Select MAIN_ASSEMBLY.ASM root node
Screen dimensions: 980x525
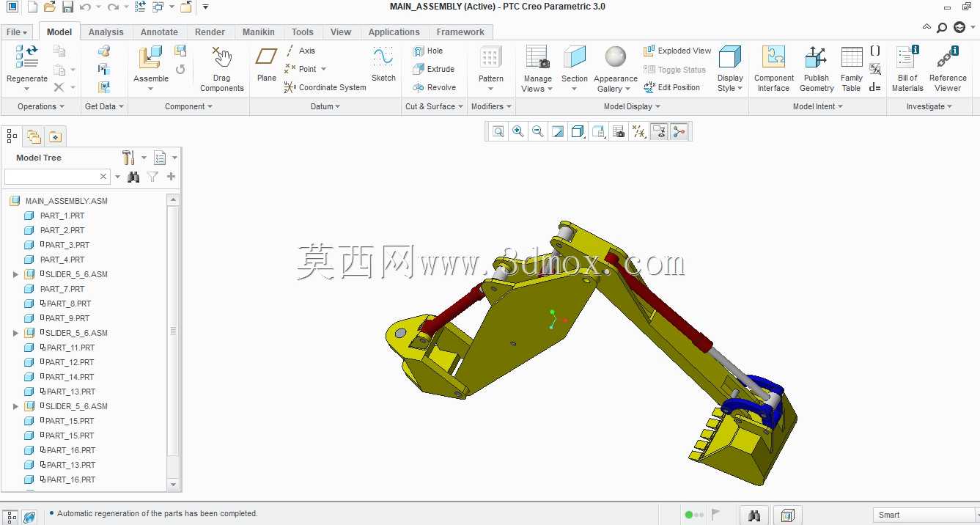click(x=66, y=201)
